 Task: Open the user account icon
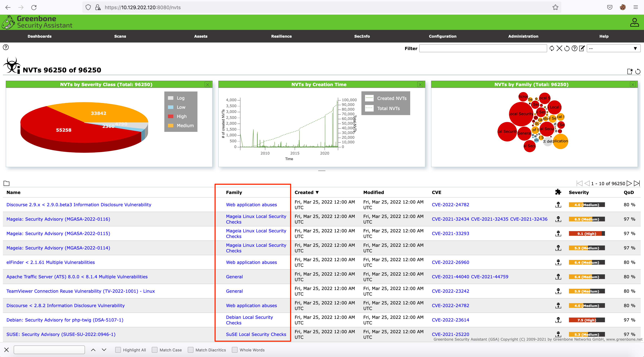point(634,22)
